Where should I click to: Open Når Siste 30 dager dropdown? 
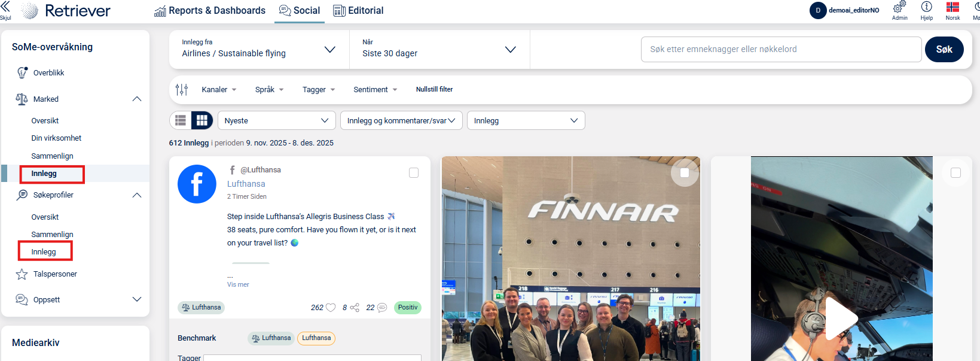[x=439, y=49]
